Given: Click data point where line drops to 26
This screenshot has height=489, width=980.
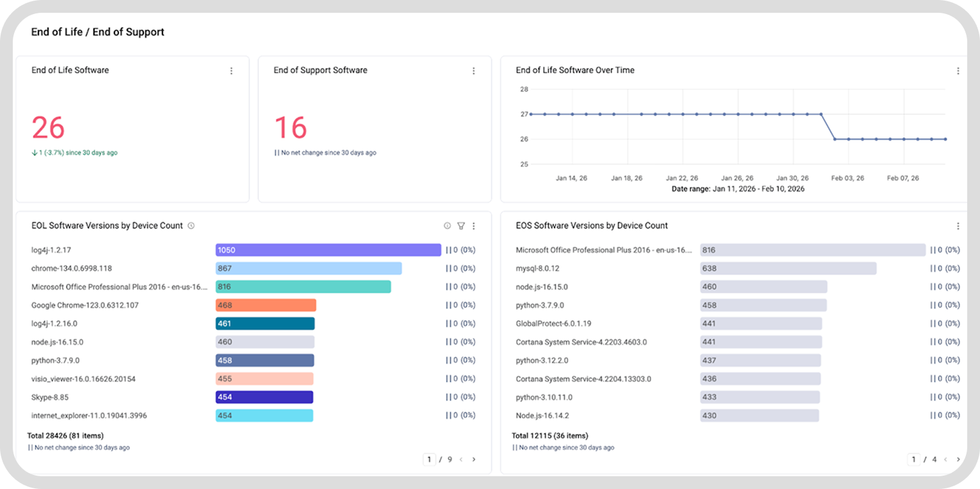Looking at the screenshot, I should 835,139.
